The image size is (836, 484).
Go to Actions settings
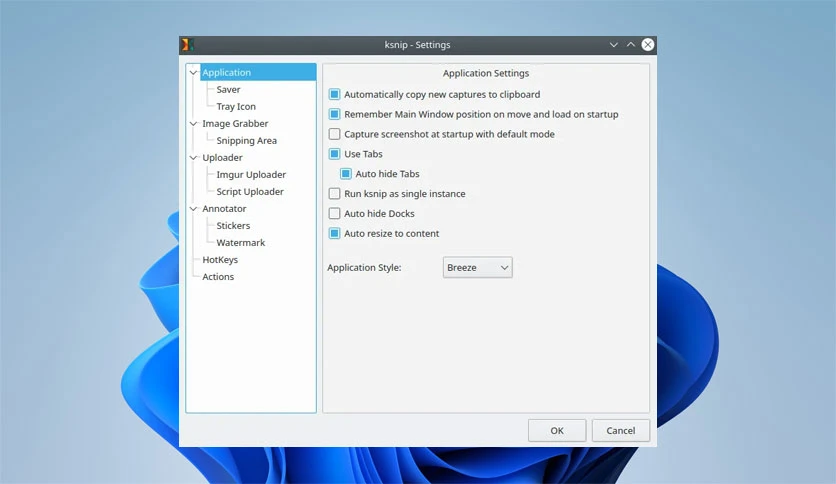(218, 277)
